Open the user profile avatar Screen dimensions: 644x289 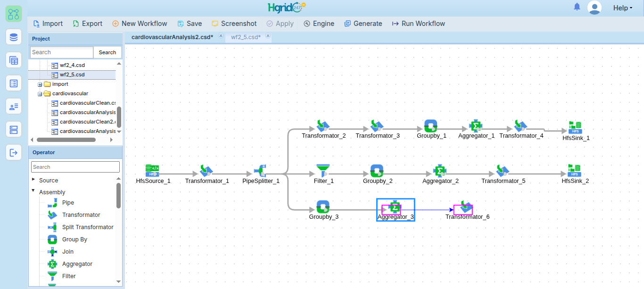[594, 8]
